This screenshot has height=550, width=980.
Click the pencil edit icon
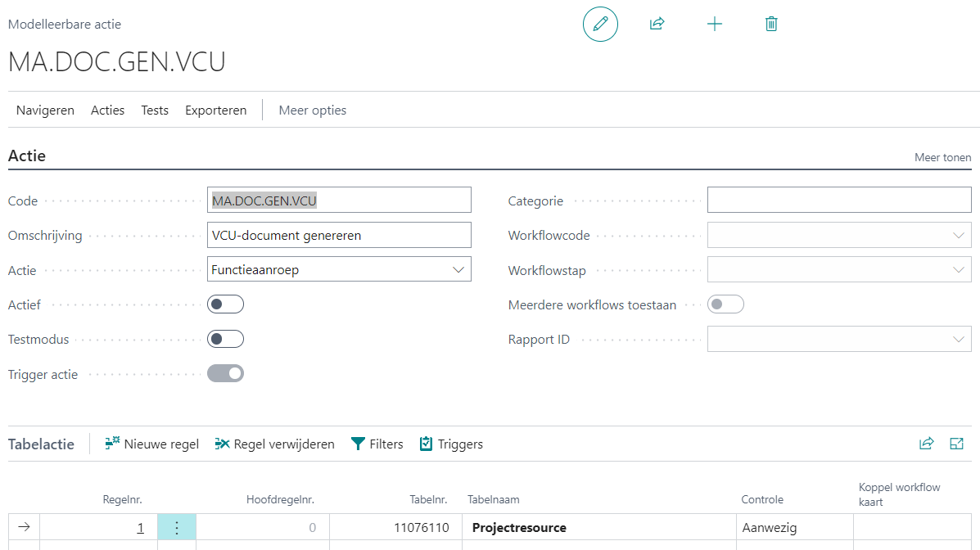(x=600, y=24)
